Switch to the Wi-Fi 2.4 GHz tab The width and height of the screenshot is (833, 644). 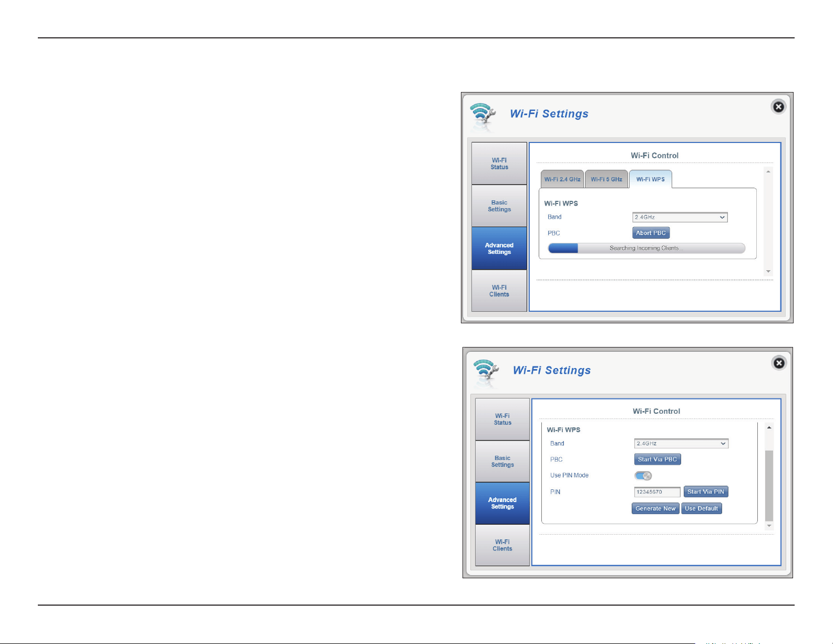[562, 179]
